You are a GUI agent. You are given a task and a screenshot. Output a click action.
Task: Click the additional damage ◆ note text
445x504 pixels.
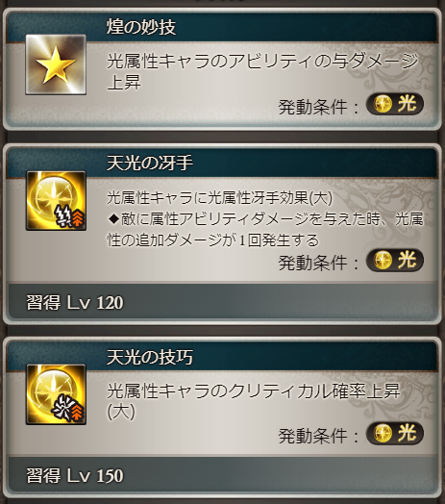(265, 230)
